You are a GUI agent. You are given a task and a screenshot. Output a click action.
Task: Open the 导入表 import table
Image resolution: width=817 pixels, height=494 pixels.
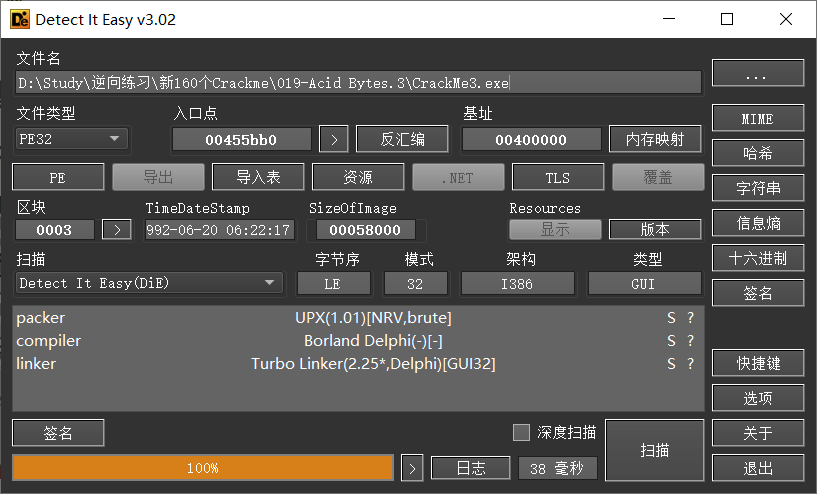[258, 177]
